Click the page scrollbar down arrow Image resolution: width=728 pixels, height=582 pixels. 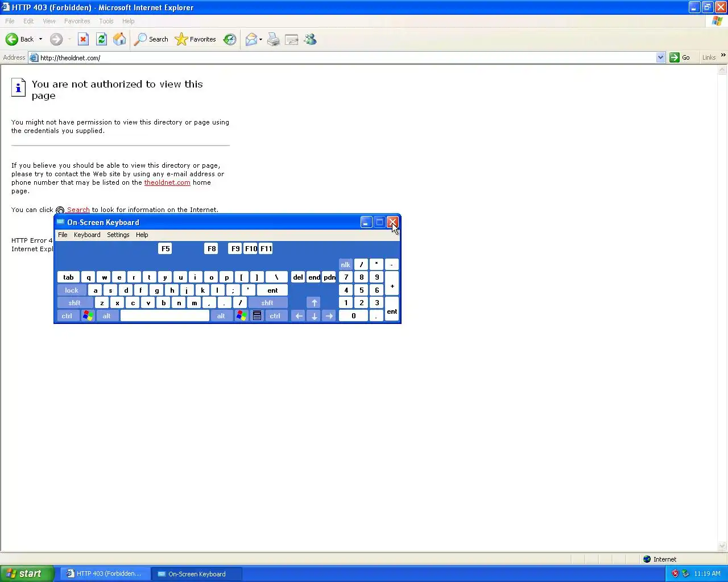tap(723, 546)
